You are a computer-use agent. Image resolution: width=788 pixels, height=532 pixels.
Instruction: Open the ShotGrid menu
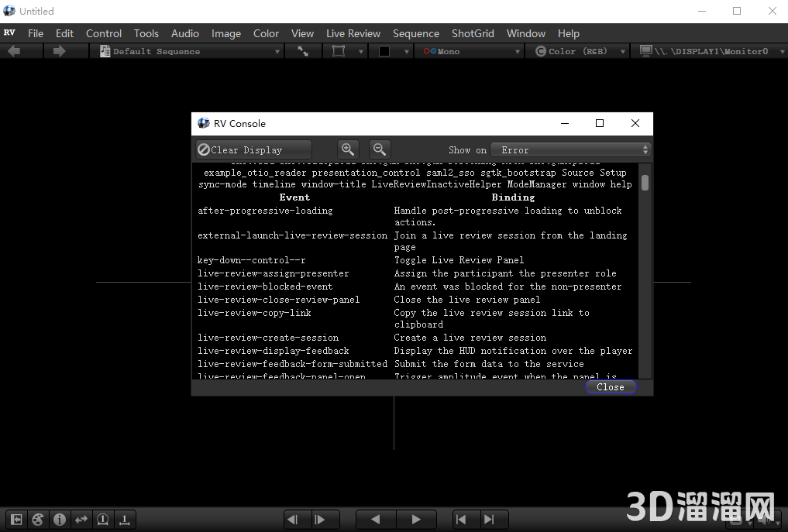[473, 33]
